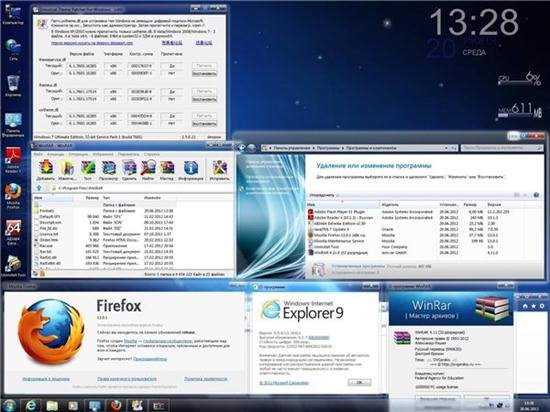The width and height of the screenshot is (550, 412).
Task: Expand the address bar dropdown arrow in Programs
Action: (446, 148)
